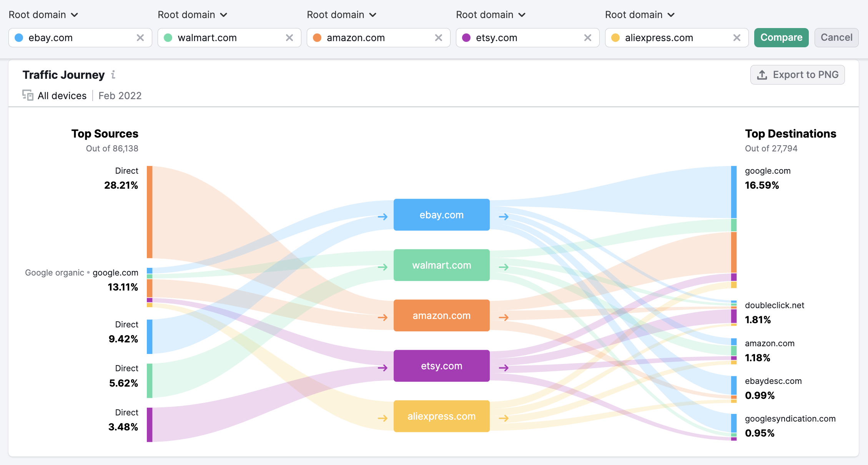Click the Direct 9.42% source bar
868x465 pixels.
(150, 337)
